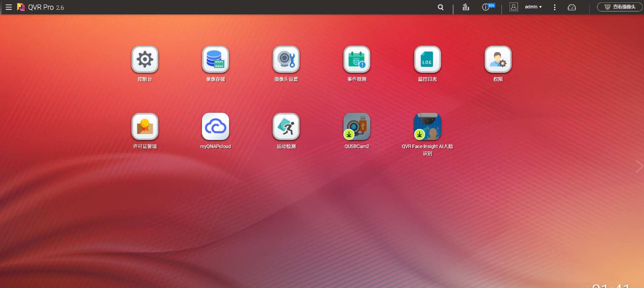This screenshot has width=644, height=288.
Task: Open the 运动检测 motion detection app
Action: point(286,127)
